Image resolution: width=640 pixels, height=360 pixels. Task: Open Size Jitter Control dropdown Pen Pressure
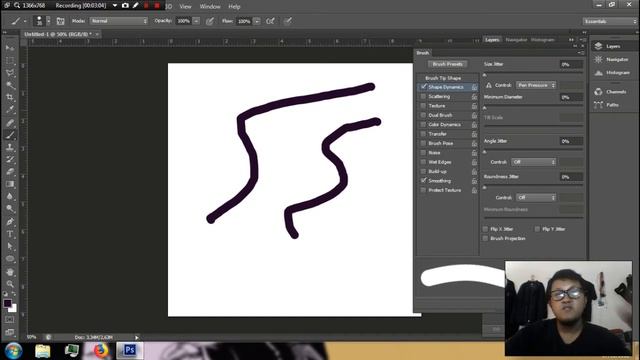pyautogui.click(x=536, y=85)
